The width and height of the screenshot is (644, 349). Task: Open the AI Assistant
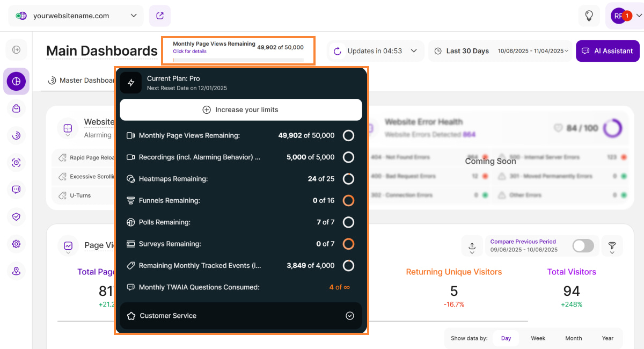click(x=608, y=51)
